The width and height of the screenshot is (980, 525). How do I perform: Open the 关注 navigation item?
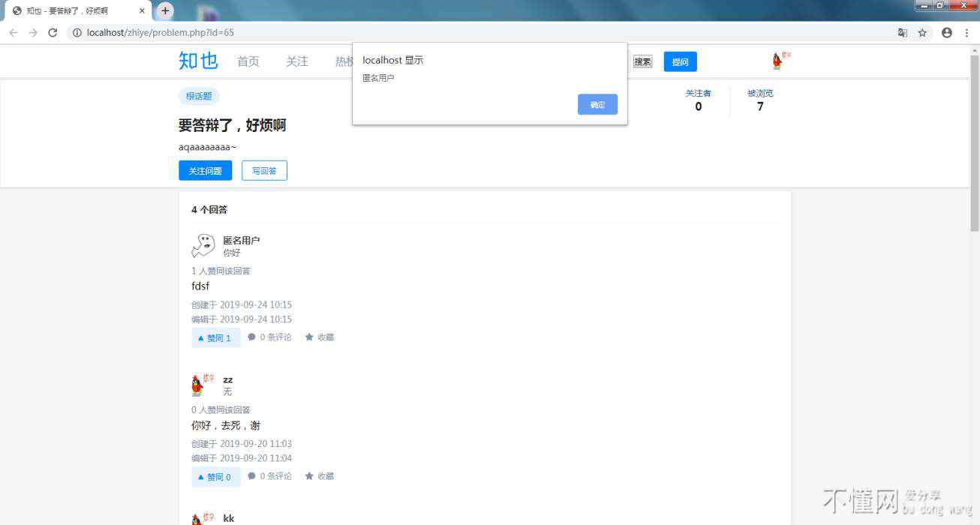tap(296, 61)
